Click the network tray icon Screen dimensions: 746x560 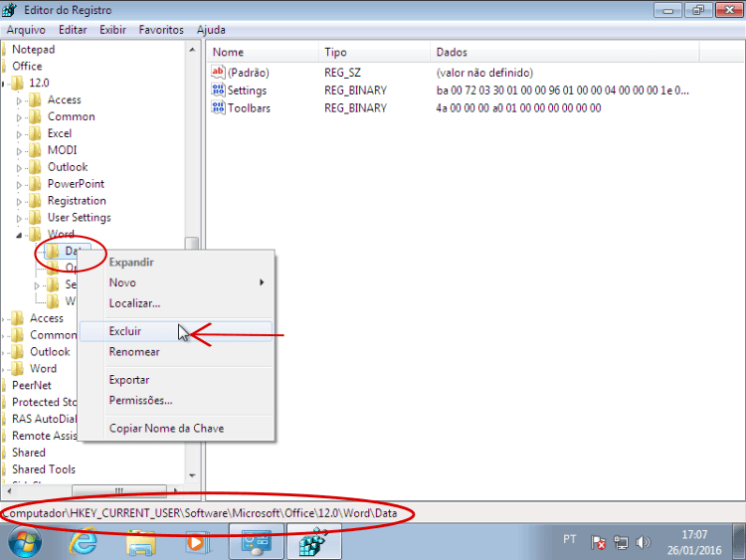621,542
